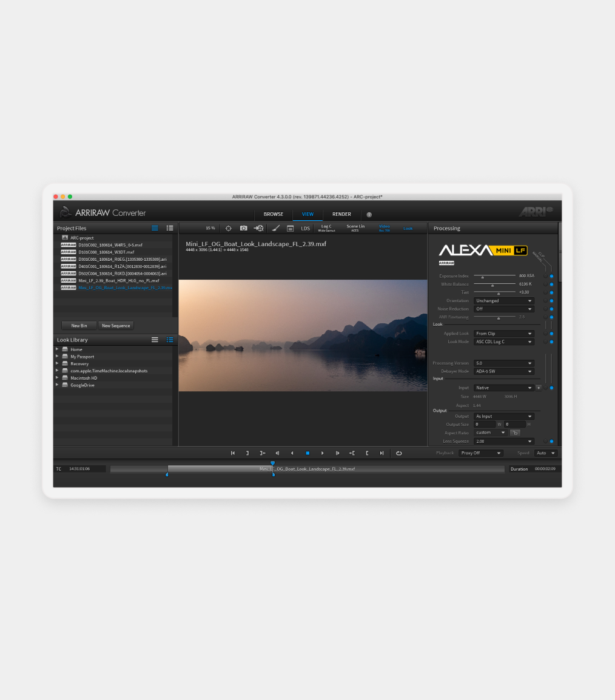The image size is (615, 700).
Task: Toggle White Balance blue clip radio dot
Action: [x=552, y=284]
